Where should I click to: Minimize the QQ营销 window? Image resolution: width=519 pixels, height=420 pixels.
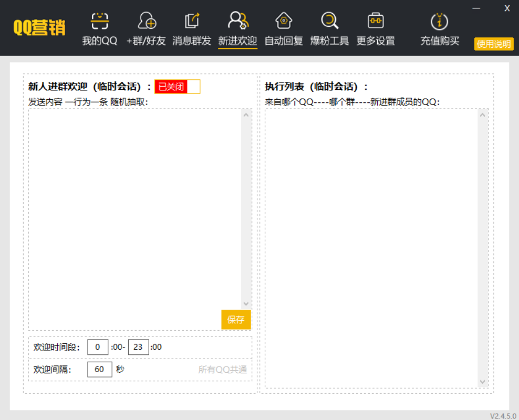pyautogui.click(x=476, y=8)
